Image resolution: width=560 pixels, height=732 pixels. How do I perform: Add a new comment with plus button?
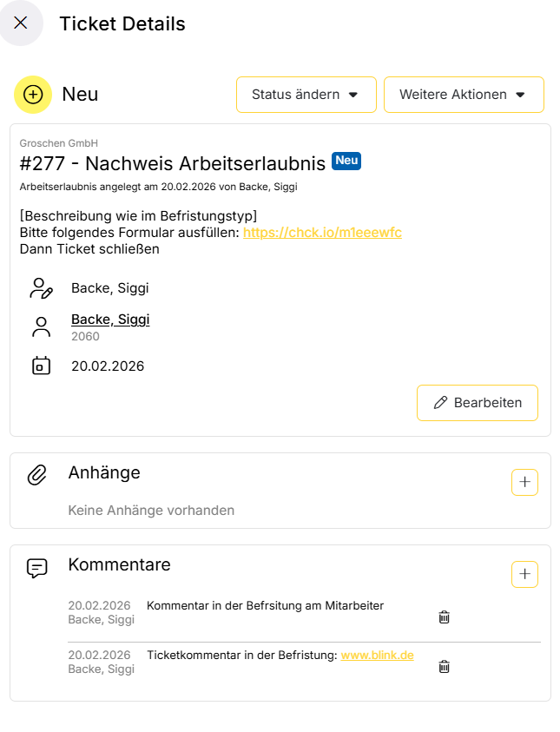point(524,574)
